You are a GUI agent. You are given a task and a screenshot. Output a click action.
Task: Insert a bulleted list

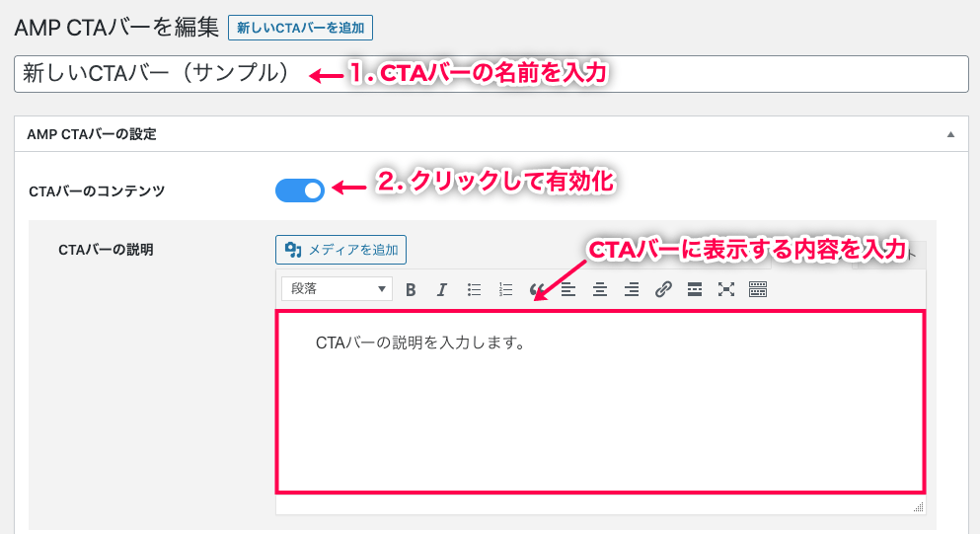click(x=474, y=289)
